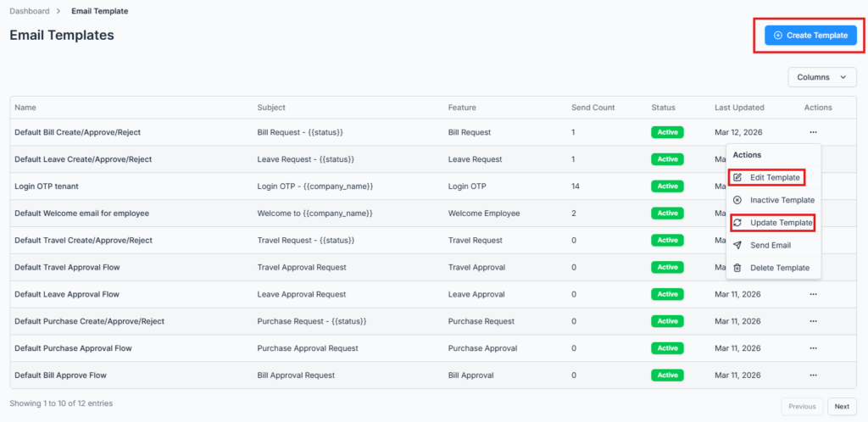868x422 pixels.
Task: Open actions ellipsis for Default Purchase Approval Flow
Action: (x=813, y=348)
